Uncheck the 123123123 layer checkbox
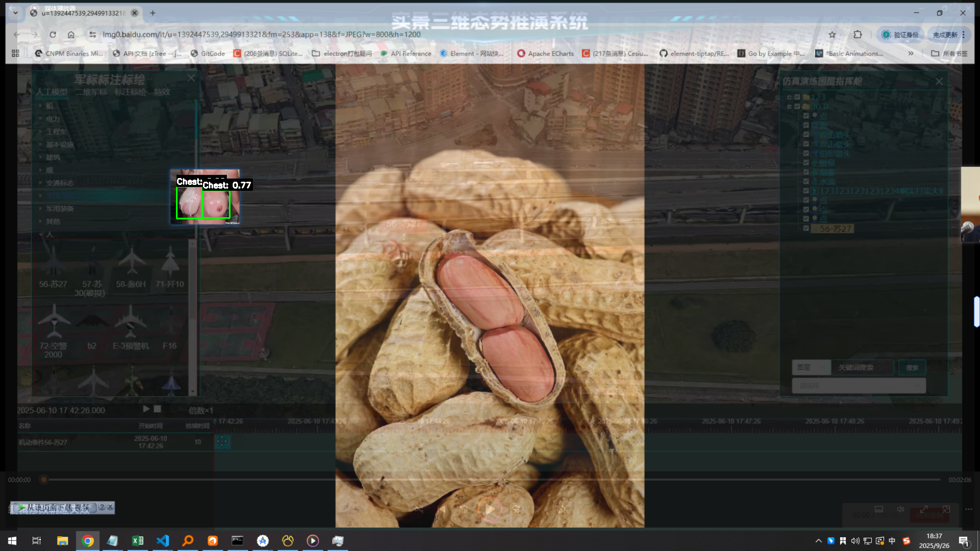 tap(806, 191)
